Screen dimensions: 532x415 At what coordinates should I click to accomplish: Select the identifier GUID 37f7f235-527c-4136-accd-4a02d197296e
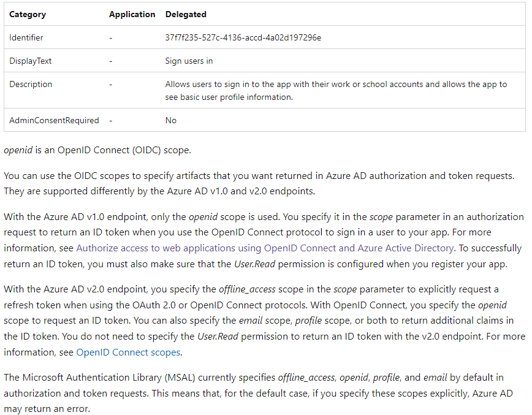[x=243, y=37]
